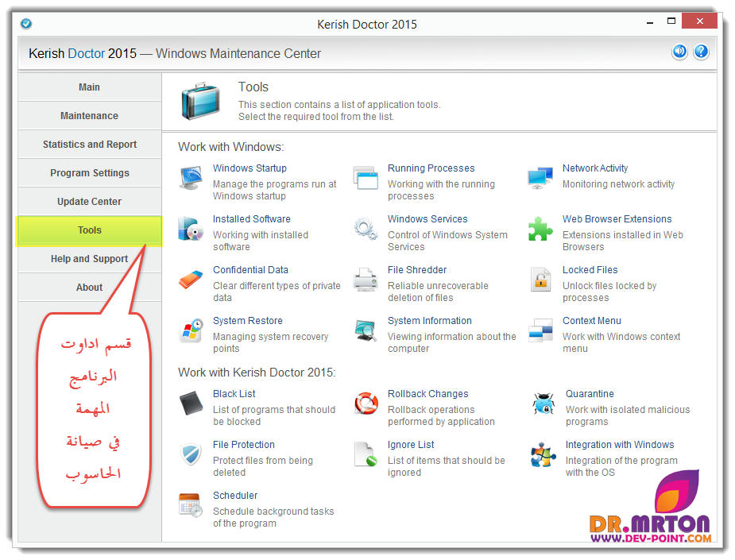Click the Network Activity monitors icon

click(540, 178)
